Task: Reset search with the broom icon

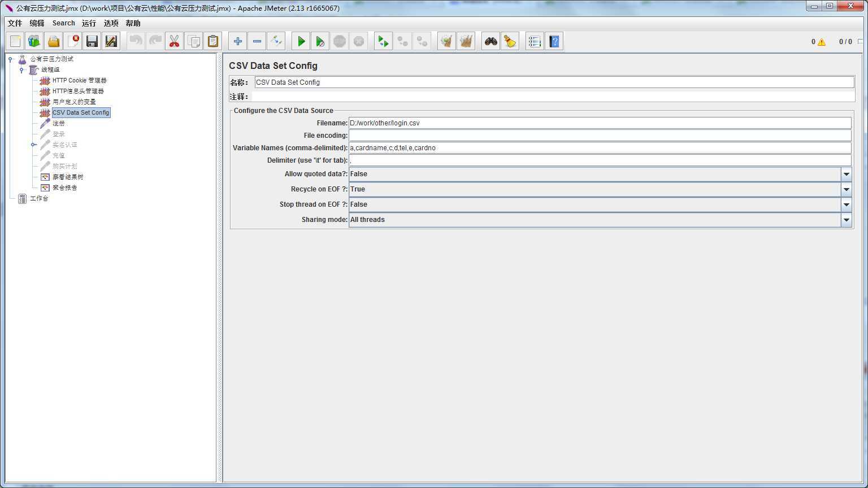Action: (x=510, y=41)
